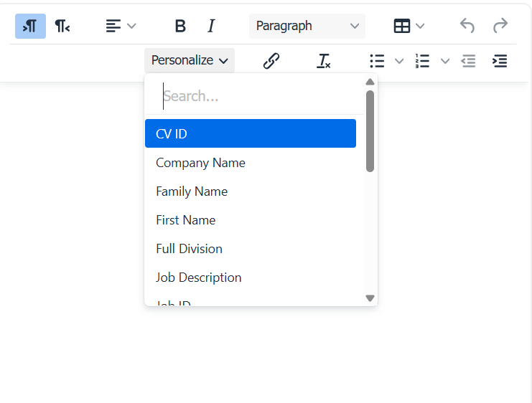Image resolution: width=532 pixels, height=403 pixels.
Task: Collapse the Personalize dropdown
Action: 190,61
